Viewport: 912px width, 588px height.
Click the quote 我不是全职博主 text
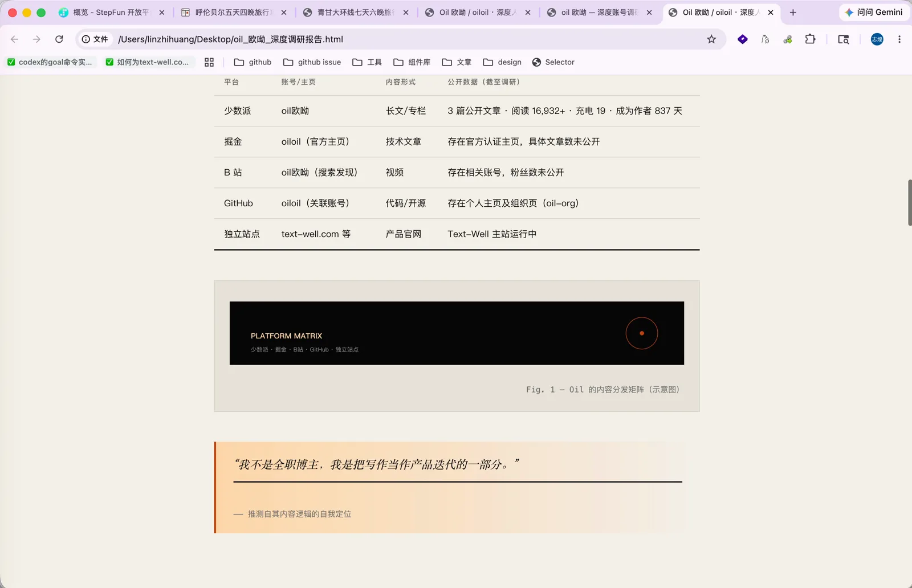pos(376,464)
